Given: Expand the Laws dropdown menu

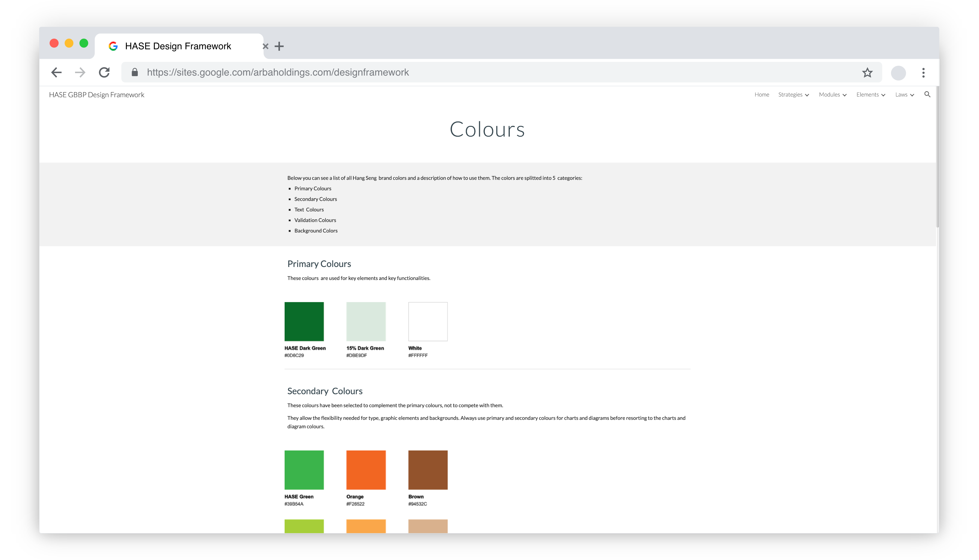Looking at the screenshot, I should point(904,95).
